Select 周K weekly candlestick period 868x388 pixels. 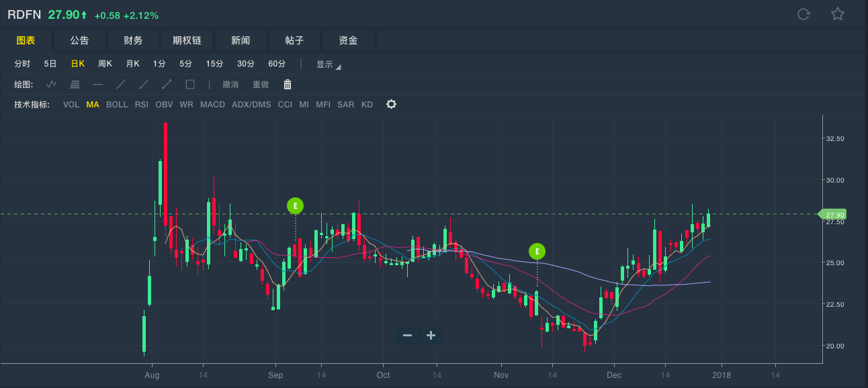[x=105, y=64]
